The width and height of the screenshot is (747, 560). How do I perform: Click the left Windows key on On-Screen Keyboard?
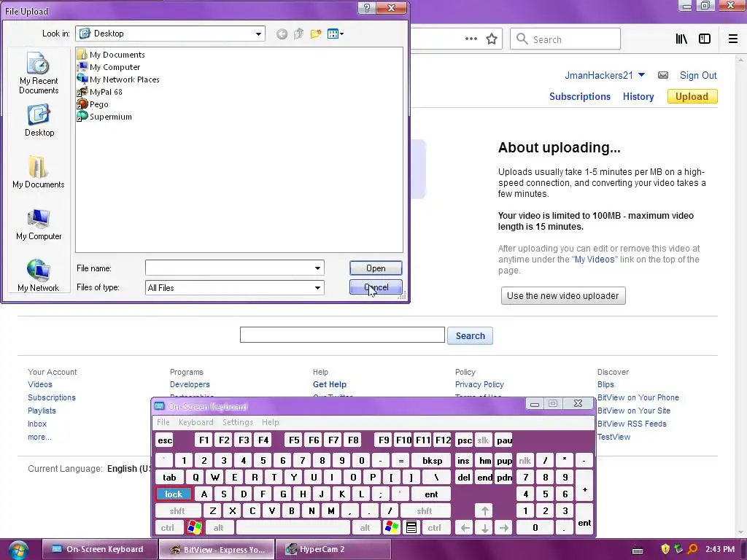(x=194, y=527)
